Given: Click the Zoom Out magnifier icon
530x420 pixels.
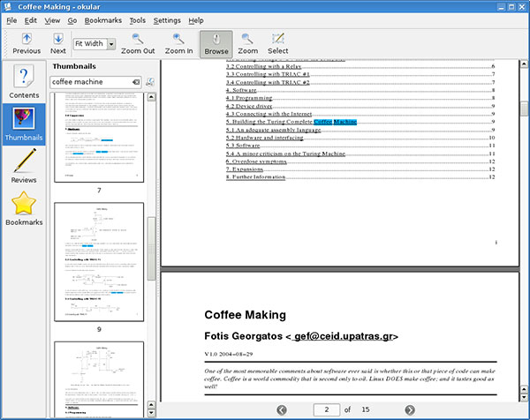Looking at the screenshot, I should (138, 39).
